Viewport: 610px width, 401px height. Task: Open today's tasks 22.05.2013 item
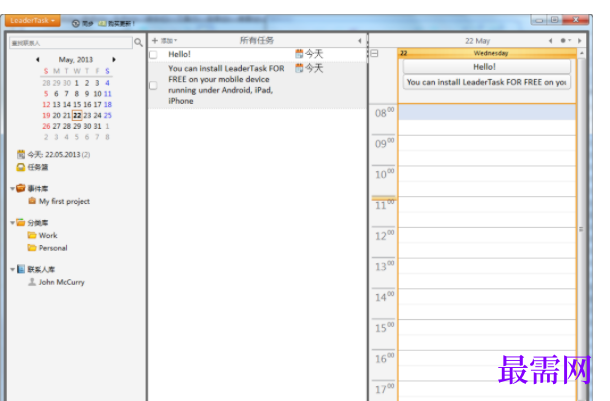click(x=58, y=155)
